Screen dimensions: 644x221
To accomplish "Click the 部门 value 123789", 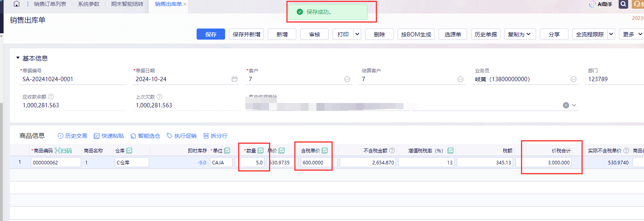I will pyautogui.click(x=598, y=79).
